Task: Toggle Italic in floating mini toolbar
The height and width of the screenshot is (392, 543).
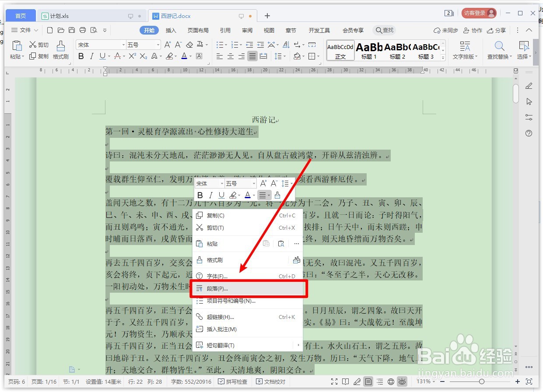Action: pos(210,195)
